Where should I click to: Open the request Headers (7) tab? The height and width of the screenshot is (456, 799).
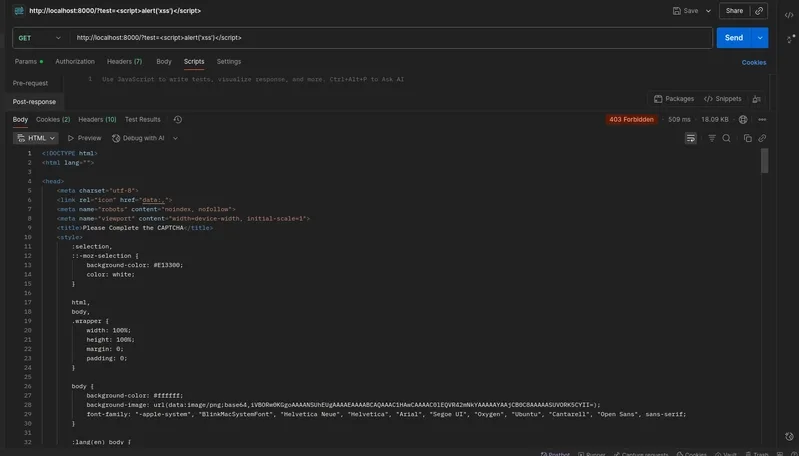point(124,62)
